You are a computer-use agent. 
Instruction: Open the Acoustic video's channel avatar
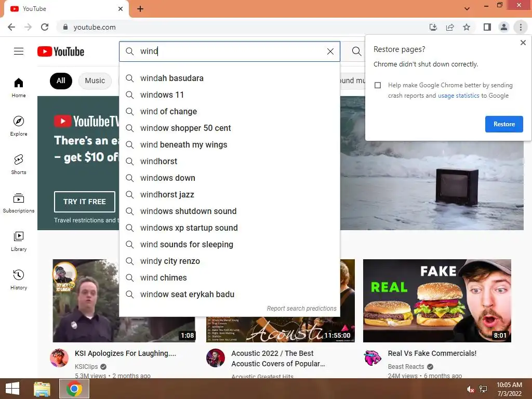point(216,358)
